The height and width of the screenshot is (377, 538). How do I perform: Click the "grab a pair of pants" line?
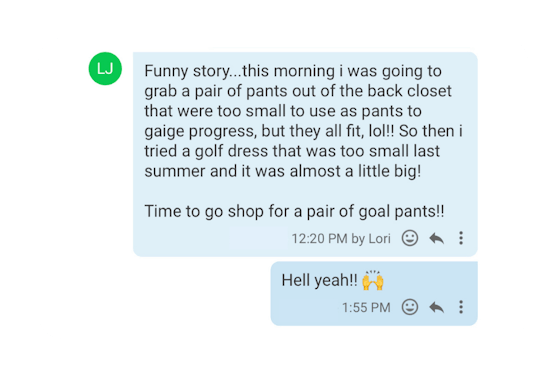click(x=298, y=91)
